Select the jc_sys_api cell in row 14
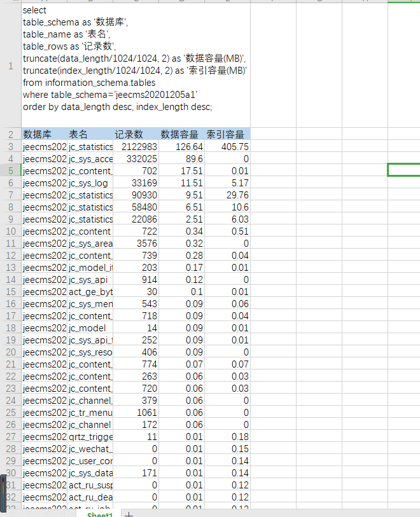This screenshot has height=517, width=420. tap(90, 279)
